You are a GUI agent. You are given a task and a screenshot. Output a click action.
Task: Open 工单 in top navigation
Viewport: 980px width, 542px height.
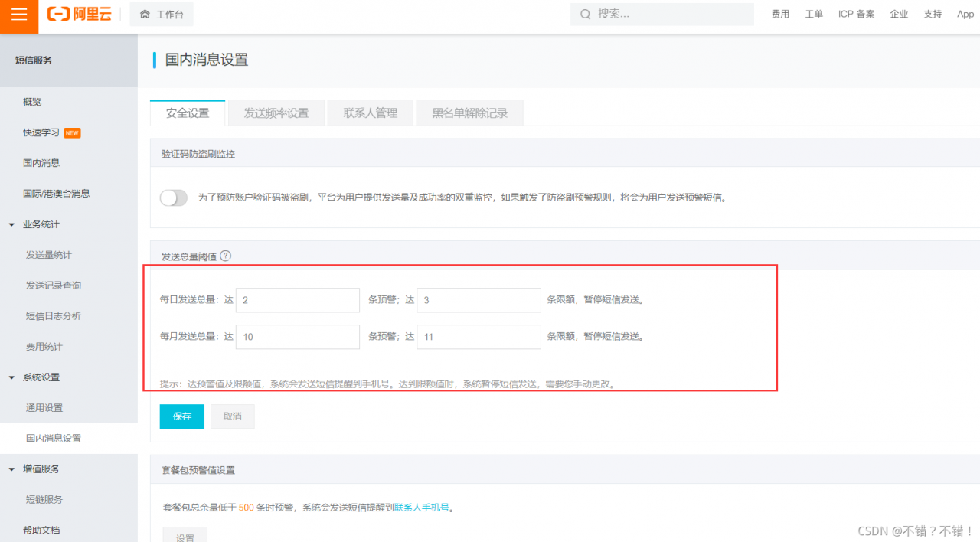coord(814,15)
